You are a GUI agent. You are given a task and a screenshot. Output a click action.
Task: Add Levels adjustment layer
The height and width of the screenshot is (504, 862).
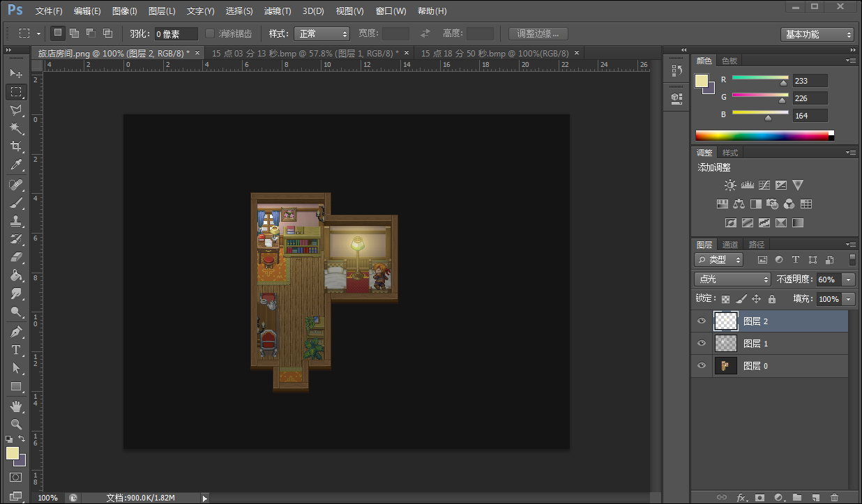click(748, 185)
